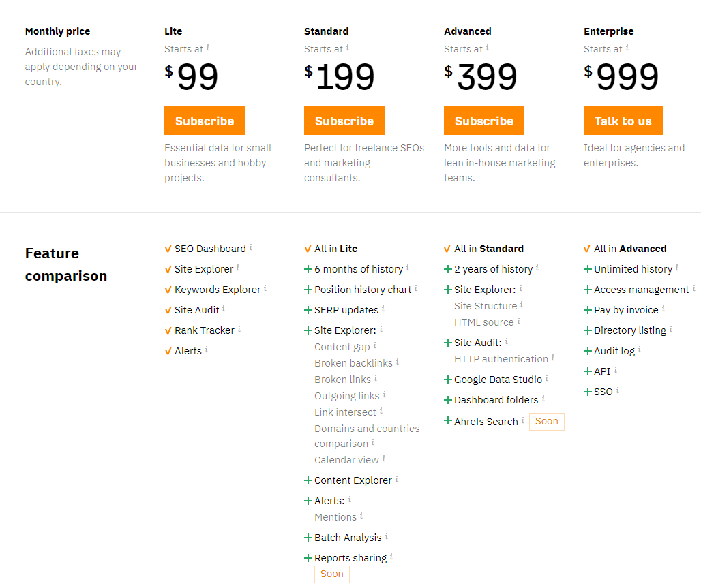Click the Soon badge beside Ahrefs Search
701x588 pixels.
click(547, 421)
